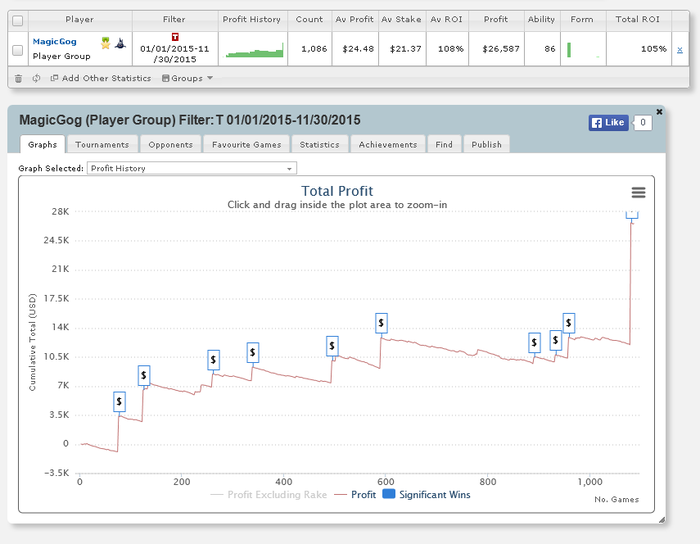Open the Groups dropdown menu

click(187, 78)
